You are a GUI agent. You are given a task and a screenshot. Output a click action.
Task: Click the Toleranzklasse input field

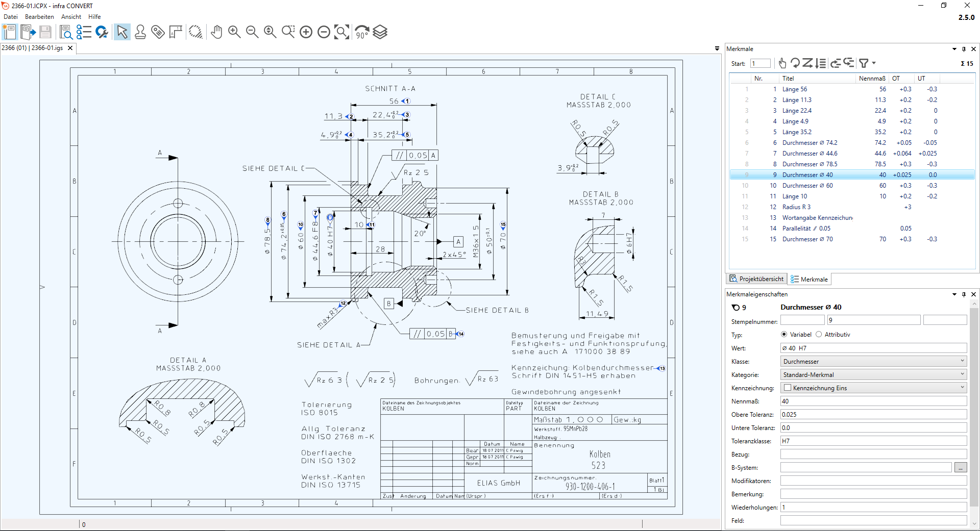point(874,441)
